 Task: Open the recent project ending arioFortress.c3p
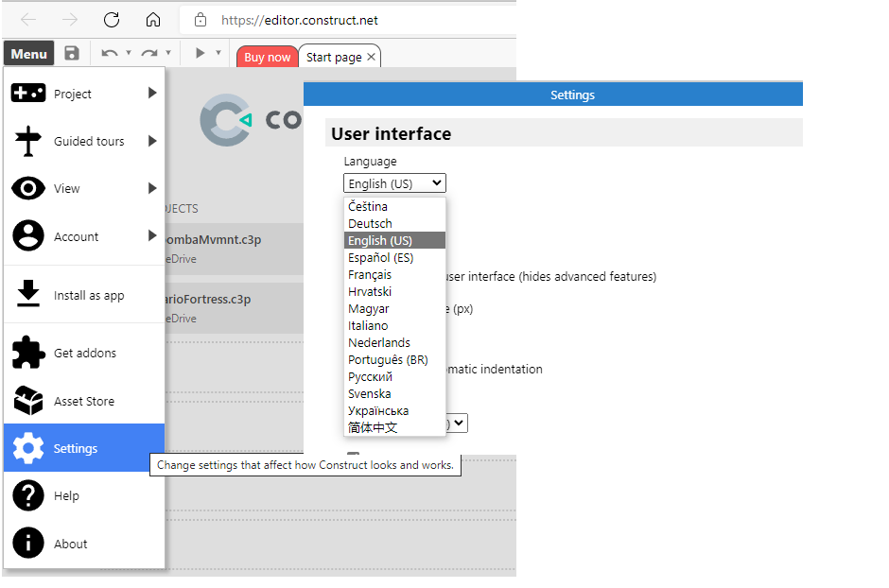click(235, 308)
